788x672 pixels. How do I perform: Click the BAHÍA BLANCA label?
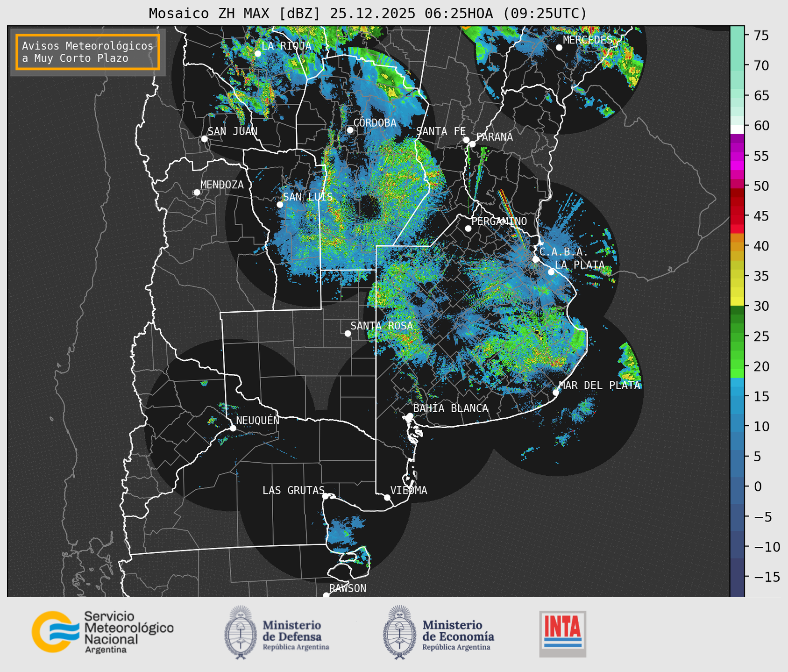(451, 408)
